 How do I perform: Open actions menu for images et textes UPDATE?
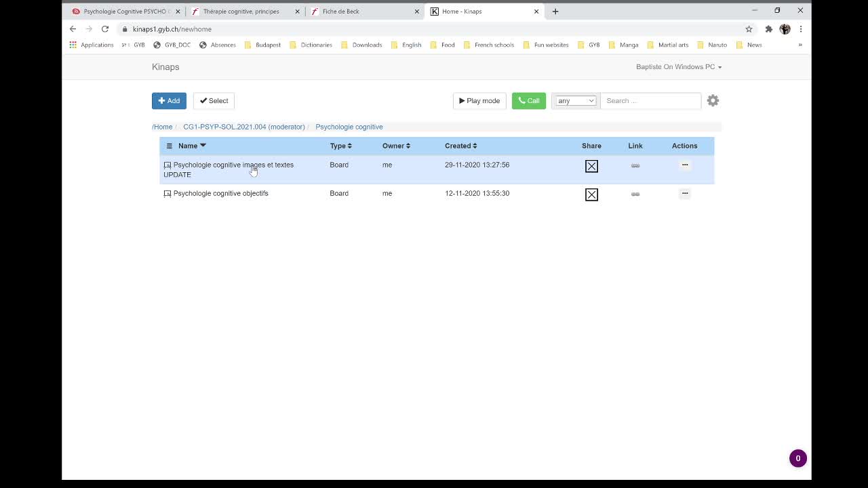click(x=684, y=165)
